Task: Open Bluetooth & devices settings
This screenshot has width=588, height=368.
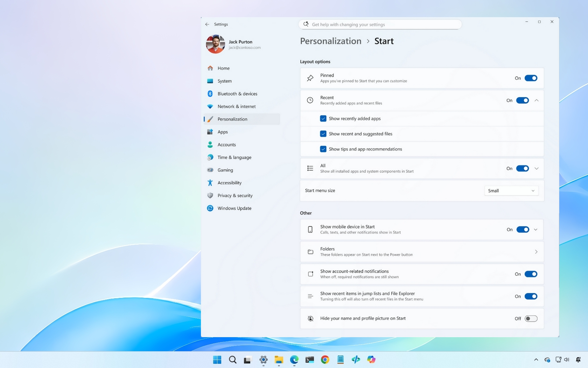Action: [x=241, y=94]
